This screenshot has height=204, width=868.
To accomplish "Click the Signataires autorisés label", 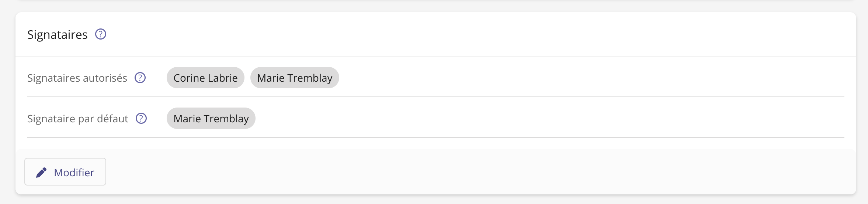I will click(x=77, y=78).
